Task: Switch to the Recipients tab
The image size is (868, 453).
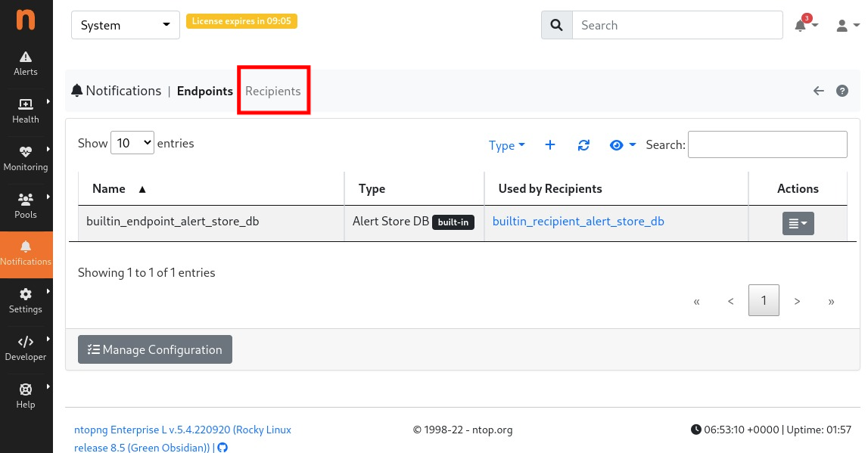Action: 273,91
